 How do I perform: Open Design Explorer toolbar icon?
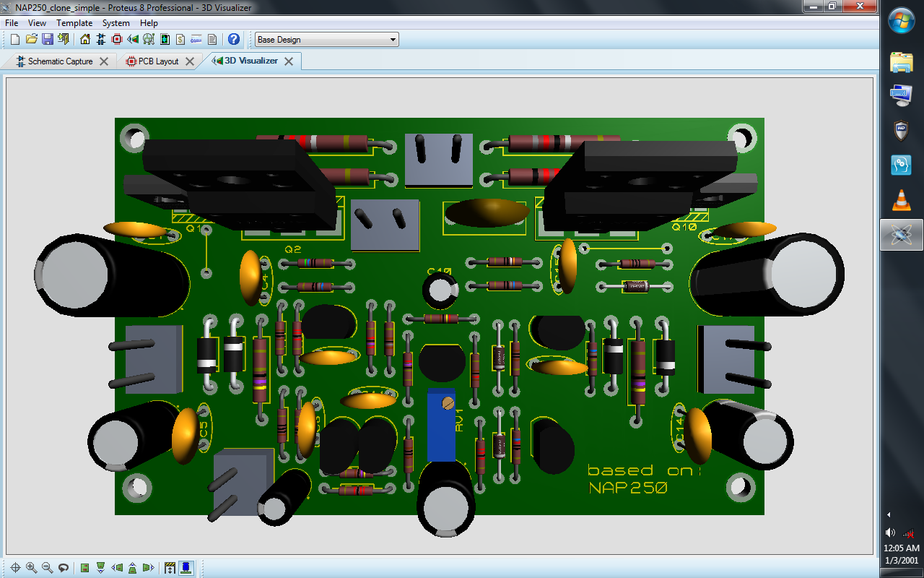tap(165, 39)
